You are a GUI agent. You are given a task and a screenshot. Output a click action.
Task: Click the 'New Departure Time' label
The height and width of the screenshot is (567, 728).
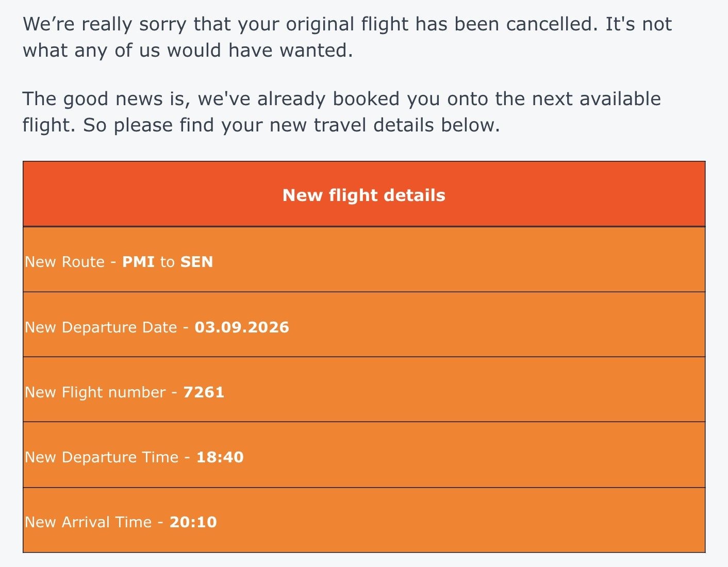(x=102, y=457)
